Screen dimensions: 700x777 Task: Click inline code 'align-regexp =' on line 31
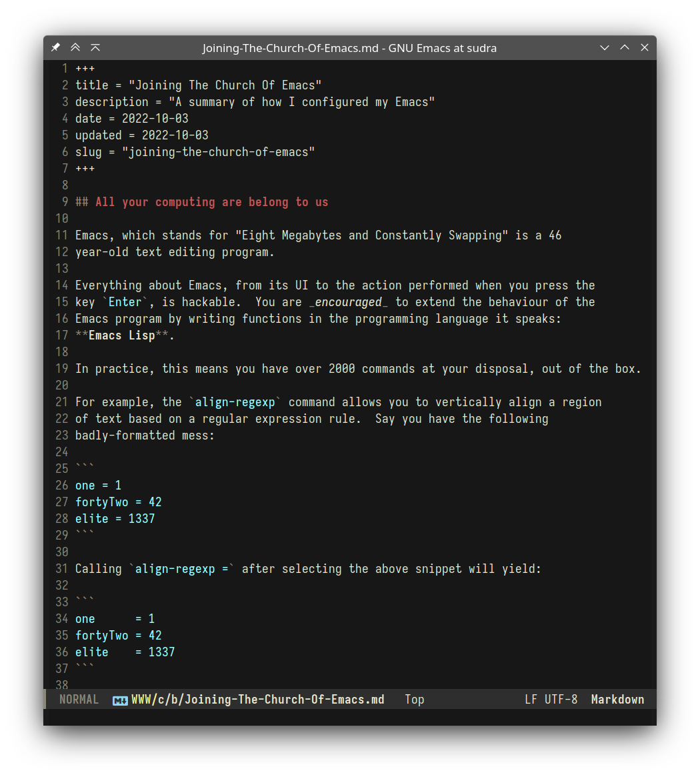coord(181,569)
